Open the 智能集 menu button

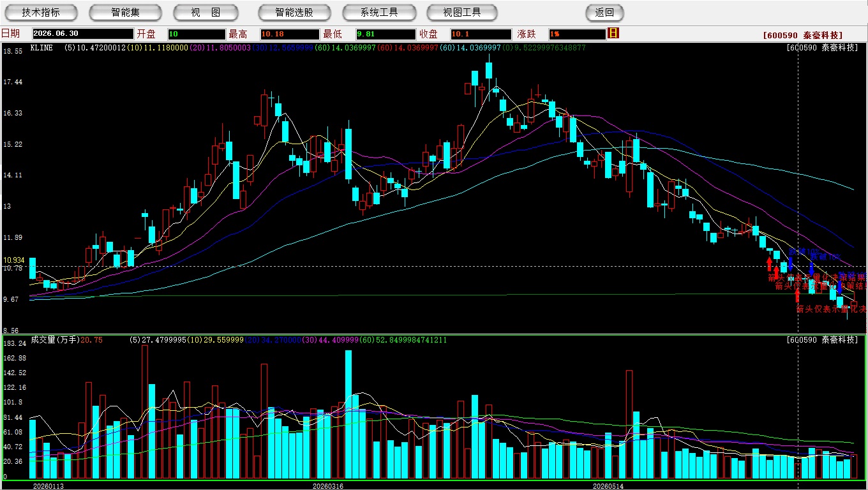[x=125, y=12]
